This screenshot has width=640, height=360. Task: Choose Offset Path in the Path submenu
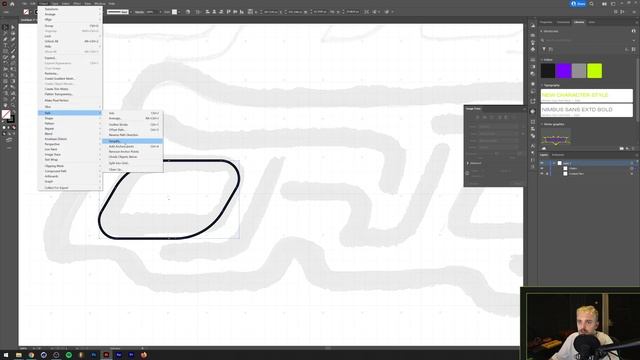132,130
